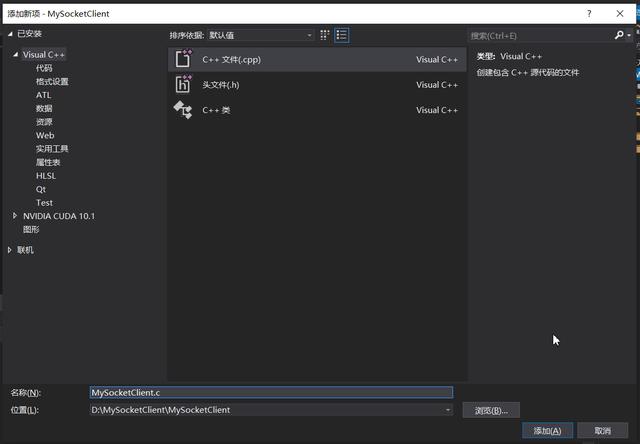Open the search options dropdown arrow
This screenshot has width=640, height=444.
(629, 36)
